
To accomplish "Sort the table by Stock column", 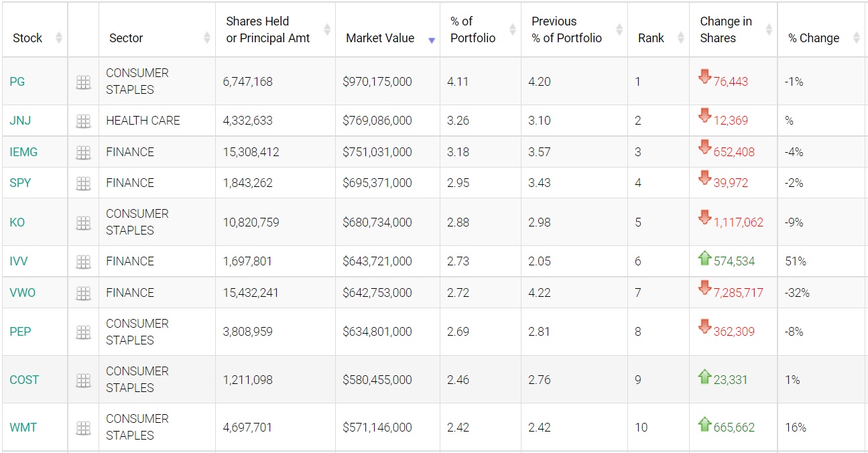I will tap(27, 38).
